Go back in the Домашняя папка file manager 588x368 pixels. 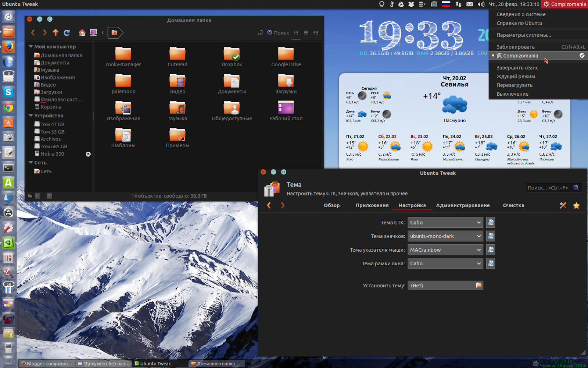(x=33, y=33)
